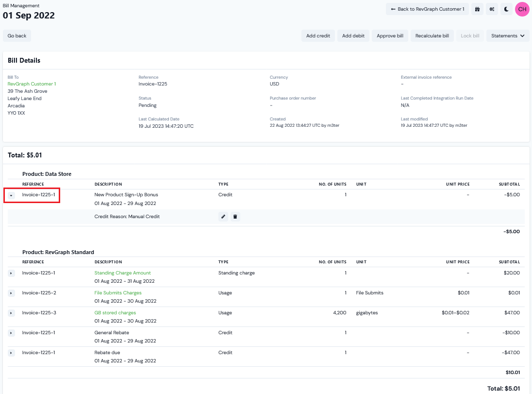Click the $10.01 product subtotal
Image resolution: width=532 pixels, height=394 pixels.
(513, 373)
